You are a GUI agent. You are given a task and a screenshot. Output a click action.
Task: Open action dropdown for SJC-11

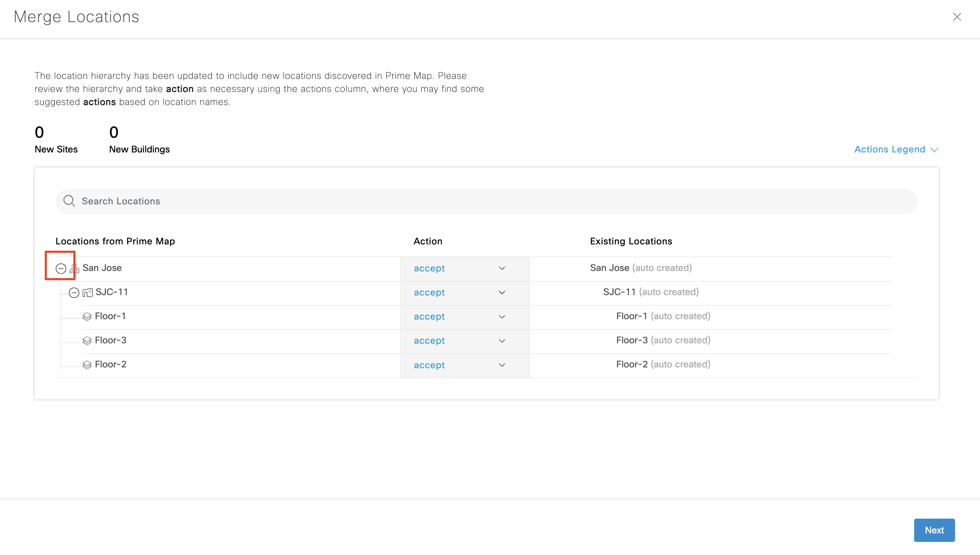502,293
